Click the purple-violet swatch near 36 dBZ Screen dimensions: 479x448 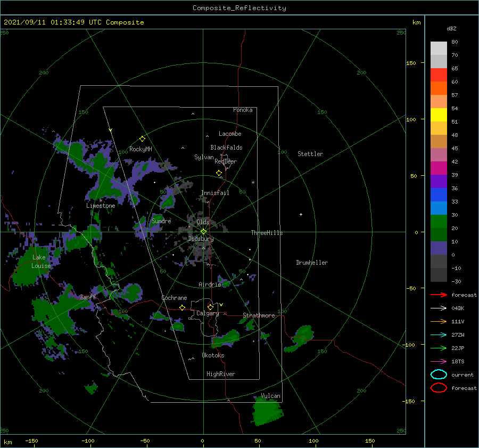(x=439, y=181)
